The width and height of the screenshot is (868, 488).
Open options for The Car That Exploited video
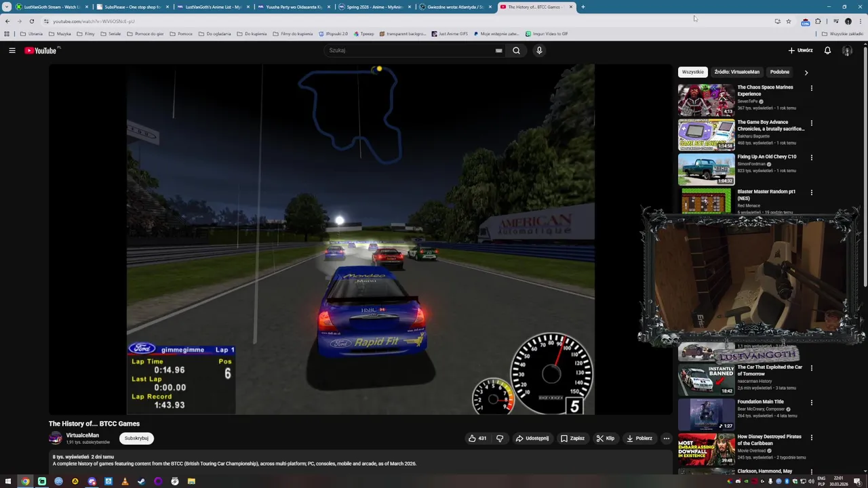coord(811,368)
